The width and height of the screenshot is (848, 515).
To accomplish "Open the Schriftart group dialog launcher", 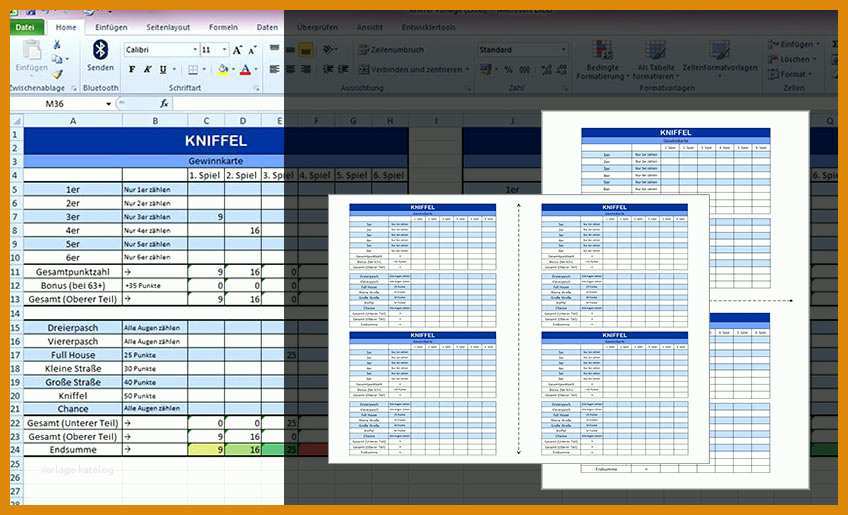I will pyautogui.click(x=257, y=88).
